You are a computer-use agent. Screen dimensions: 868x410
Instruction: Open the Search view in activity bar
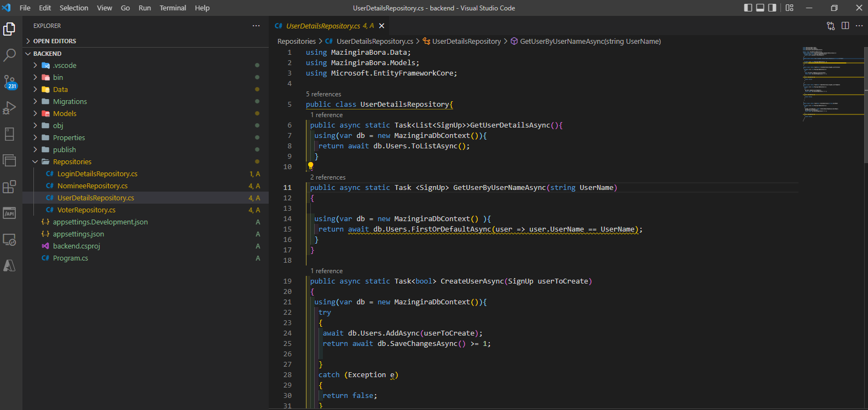pyautogui.click(x=9, y=55)
